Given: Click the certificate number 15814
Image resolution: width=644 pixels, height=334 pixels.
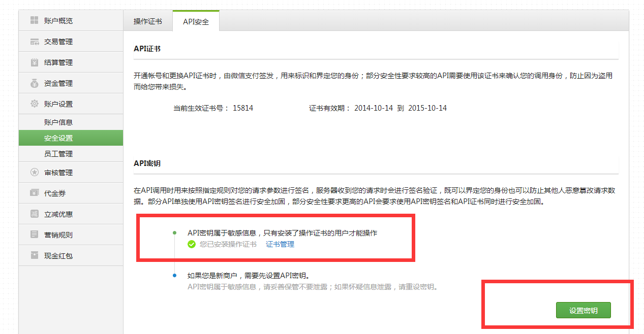Looking at the screenshot, I should [x=242, y=108].
